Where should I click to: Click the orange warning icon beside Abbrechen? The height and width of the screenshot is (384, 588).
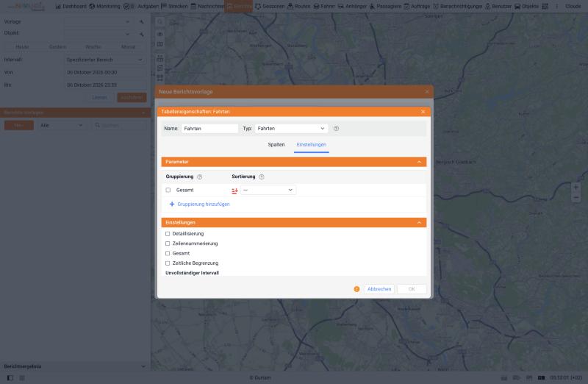[356, 289]
